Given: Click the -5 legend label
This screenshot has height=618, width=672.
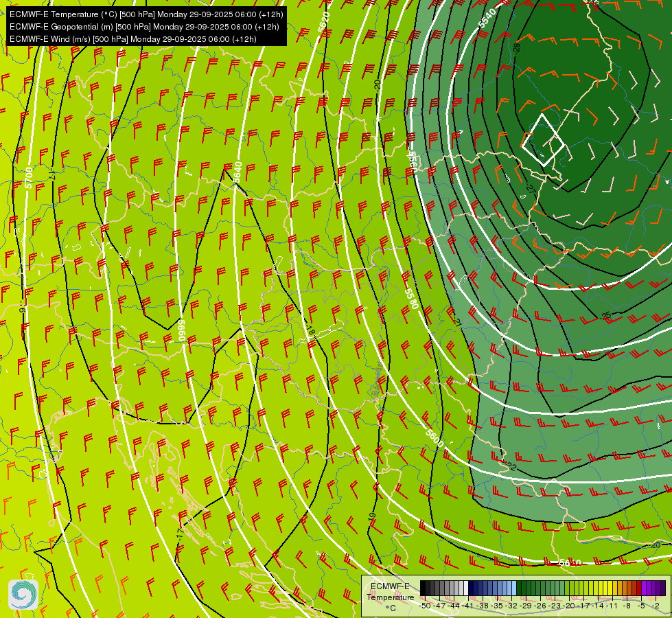Looking at the screenshot, I should tap(641, 606).
